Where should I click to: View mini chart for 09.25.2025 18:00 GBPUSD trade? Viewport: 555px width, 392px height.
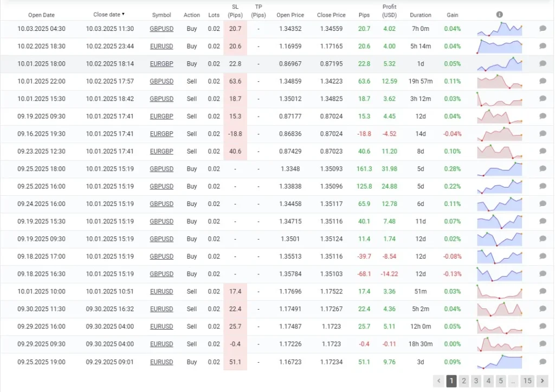pyautogui.click(x=499, y=169)
